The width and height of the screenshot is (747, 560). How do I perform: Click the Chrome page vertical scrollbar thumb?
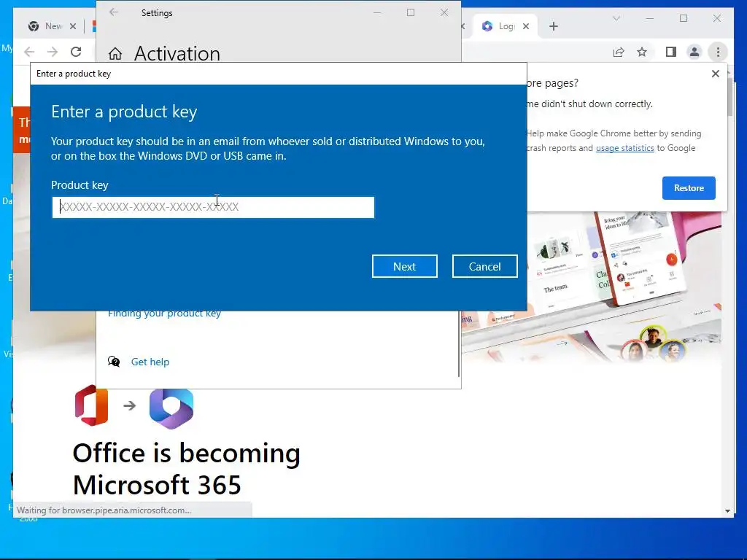pyautogui.click(x=729, y=98)
